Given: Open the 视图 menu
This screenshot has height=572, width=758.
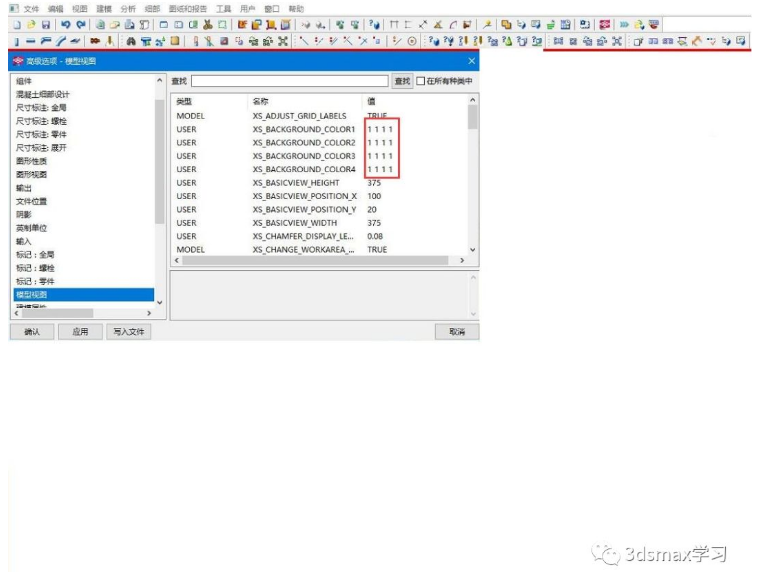Looking at the screenshot, I should [x=80, y=9].
